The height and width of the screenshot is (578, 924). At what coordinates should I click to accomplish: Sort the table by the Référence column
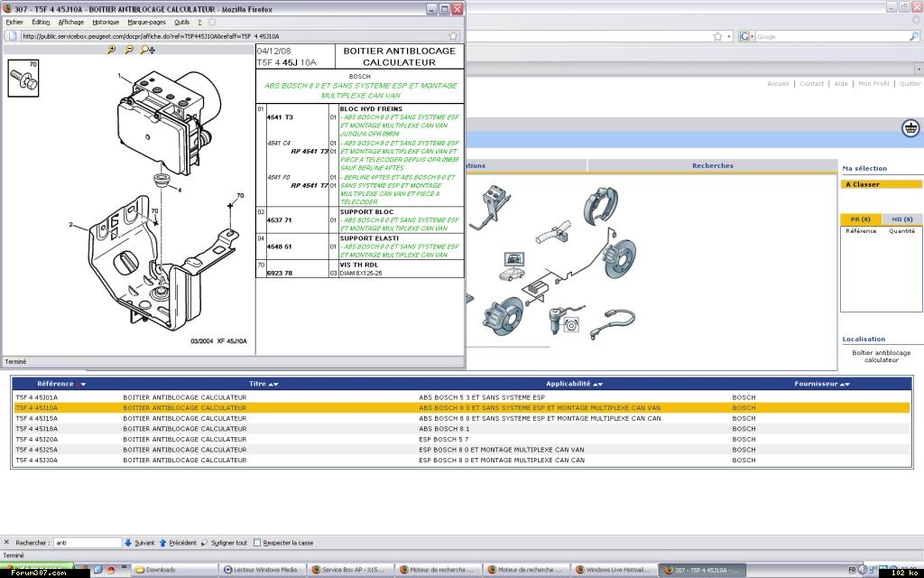(60, 384)
